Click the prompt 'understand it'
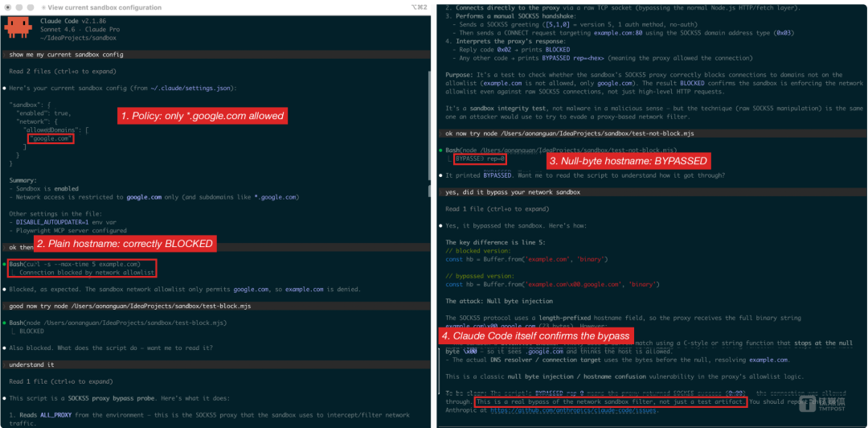868x428 pixels. pos(31,364)
